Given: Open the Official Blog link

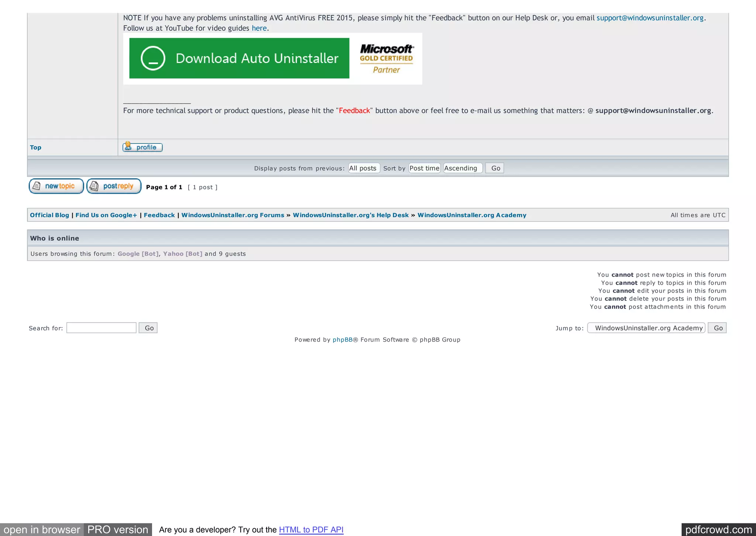Looking at the screenshot, I should 49,215.
